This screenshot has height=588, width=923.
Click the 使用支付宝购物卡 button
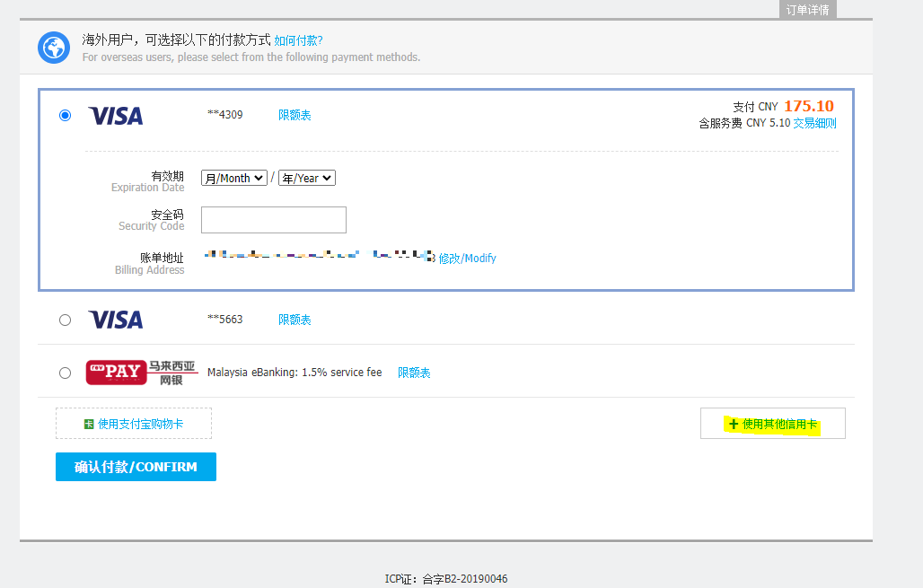click(134, 423)
